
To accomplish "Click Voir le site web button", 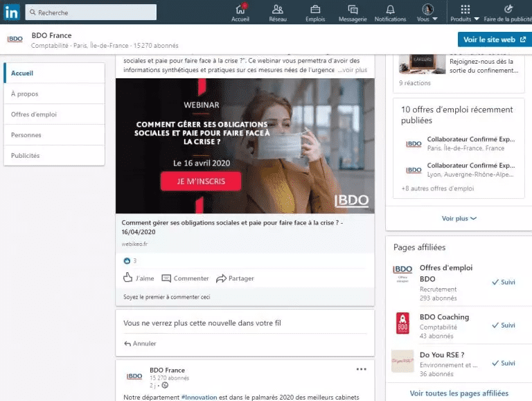I will coord(495,39).
